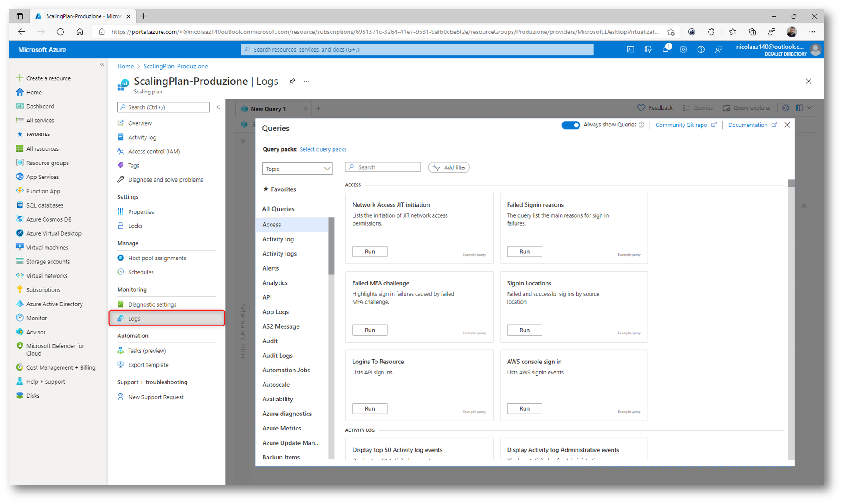Open Diagnostic settings in resource menu
The height and width of the screenshot is (504, 843).
tap(152, 304)
